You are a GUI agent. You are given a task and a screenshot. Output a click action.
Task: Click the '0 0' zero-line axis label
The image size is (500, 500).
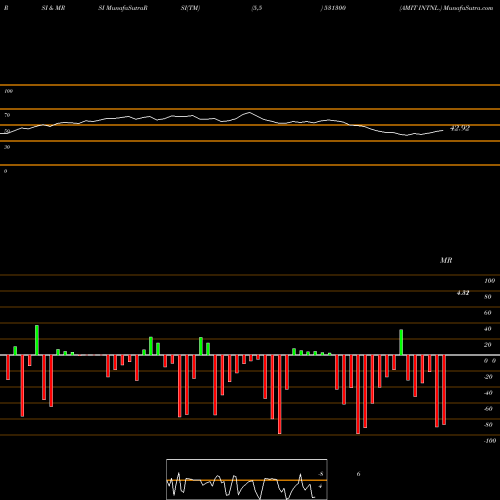click(490, 361)
